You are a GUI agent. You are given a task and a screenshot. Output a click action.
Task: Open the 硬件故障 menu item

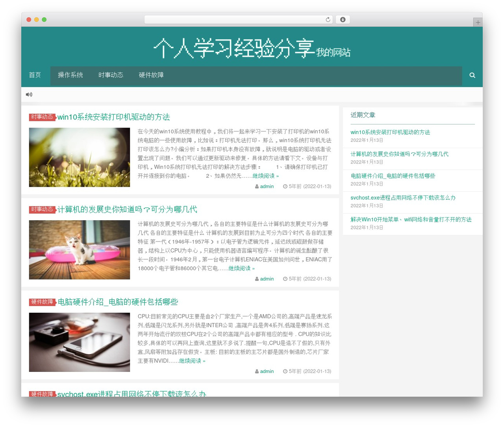[x=152, y=75]
